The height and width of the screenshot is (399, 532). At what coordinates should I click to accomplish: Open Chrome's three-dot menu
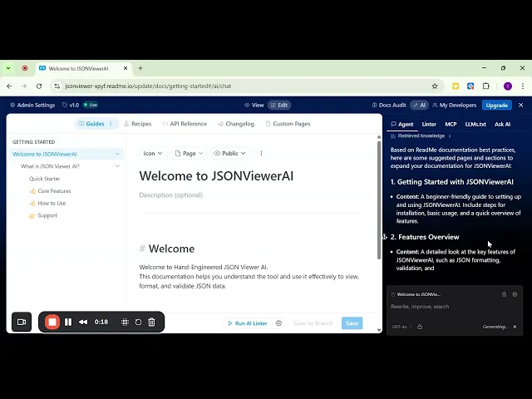523,86
